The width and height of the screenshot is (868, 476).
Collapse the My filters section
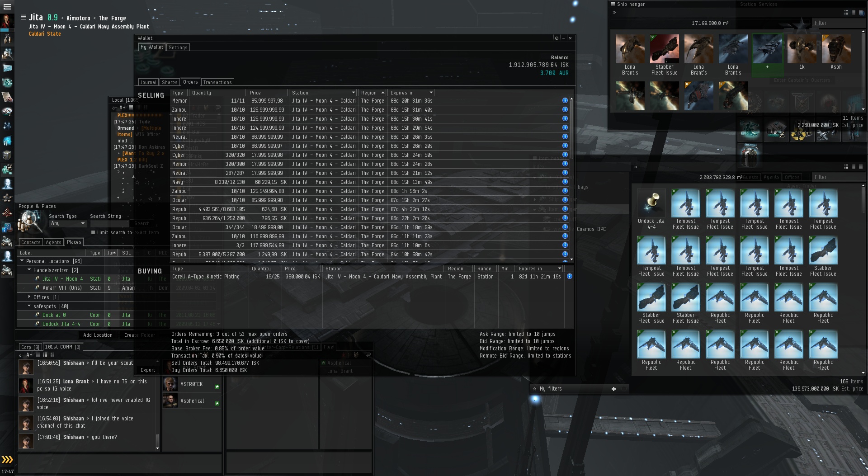point(535,389)
